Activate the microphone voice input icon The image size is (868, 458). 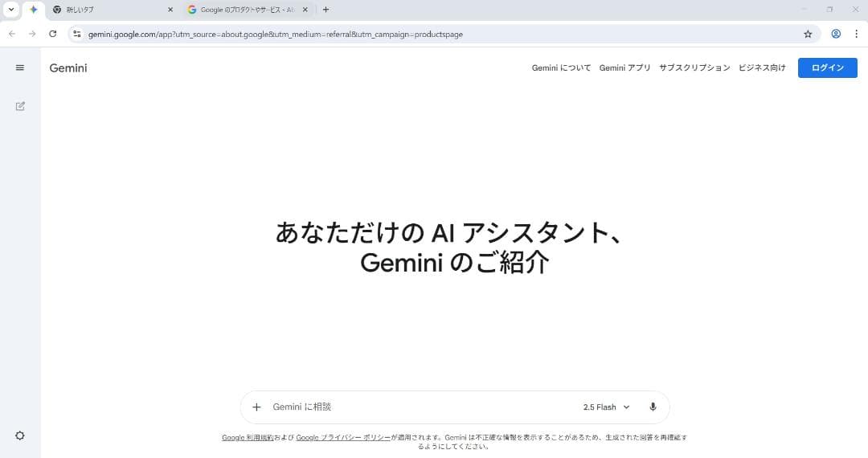pyautogui.click(x=653, y=407)
